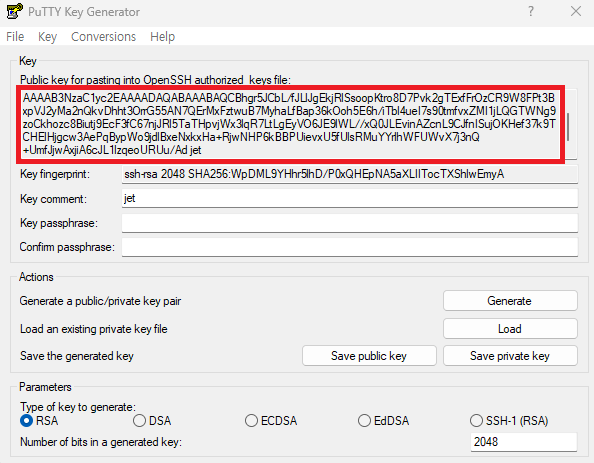Screen dimensions: 594x463
Task: Open the Key menu
Action: coord(47,37)
